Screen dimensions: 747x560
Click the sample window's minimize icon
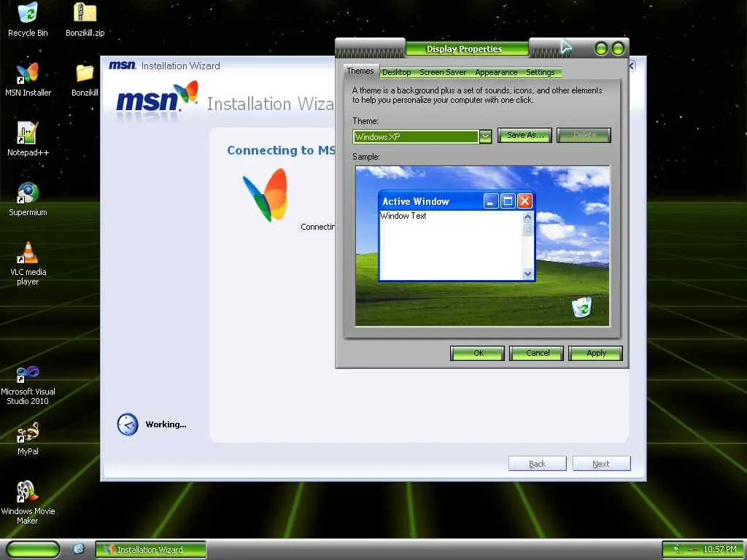(x=491, y=201)
